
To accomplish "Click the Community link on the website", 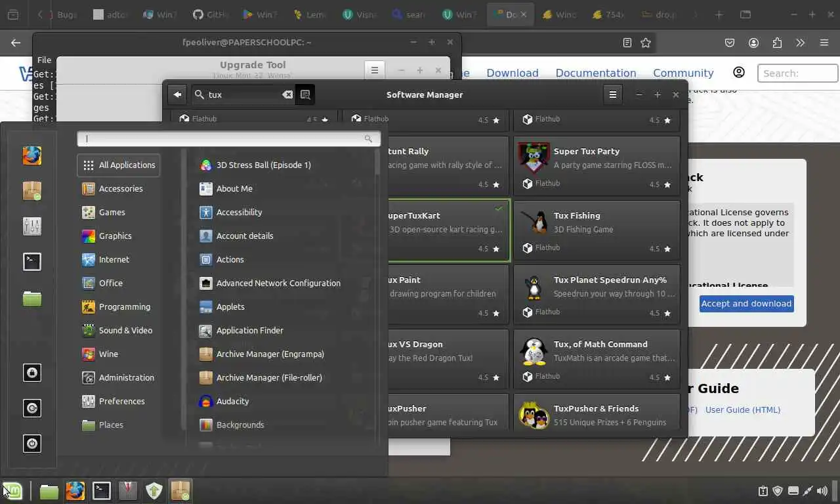I will [683, 73].
